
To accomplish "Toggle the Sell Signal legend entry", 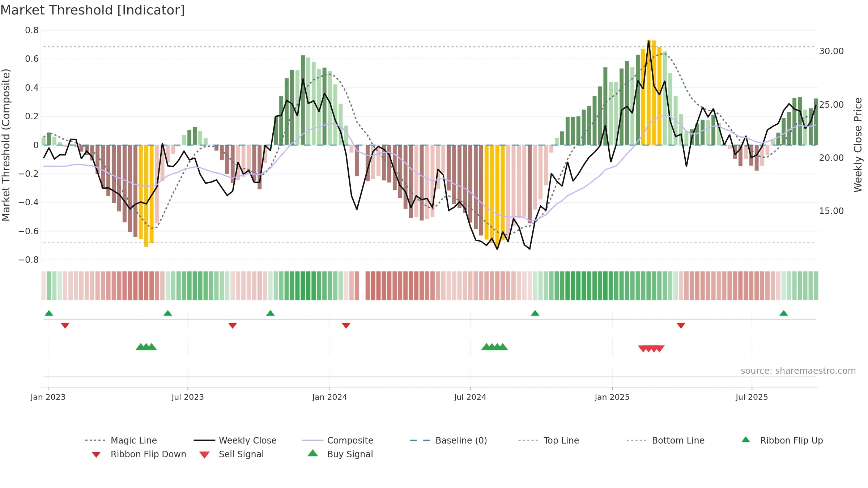I will 231,454.
